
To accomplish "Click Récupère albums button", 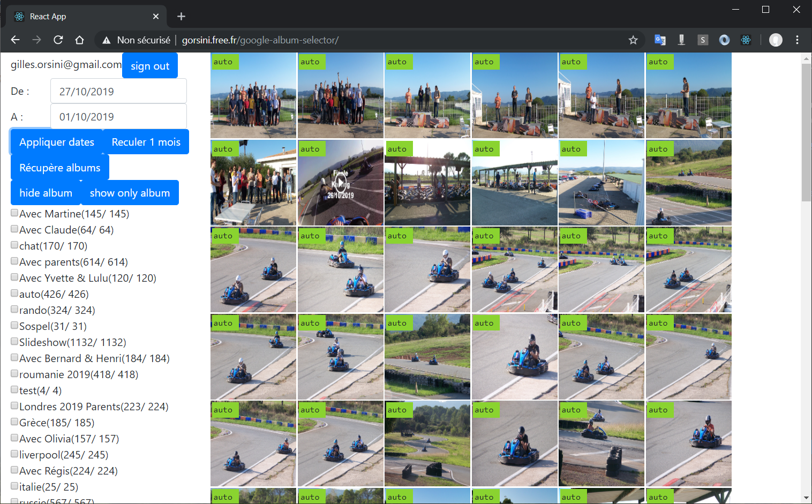I will click(x=60, y=168).
